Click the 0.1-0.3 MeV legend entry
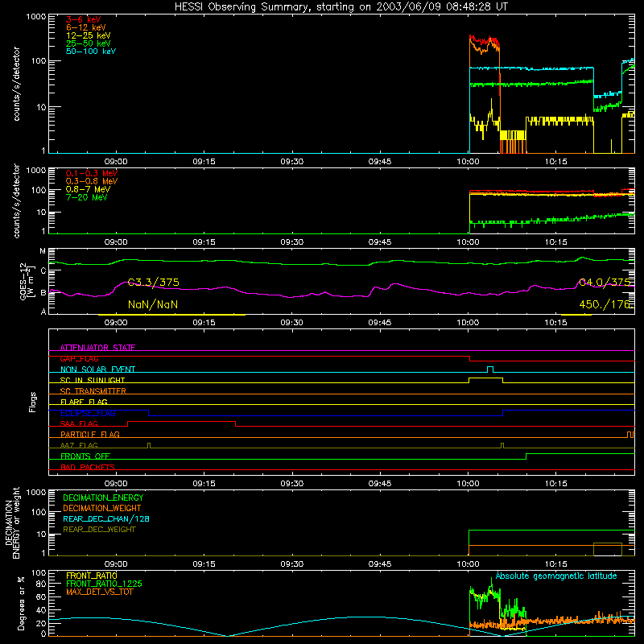644x644 pixels. pyautogui.click(x=92, y=173)
